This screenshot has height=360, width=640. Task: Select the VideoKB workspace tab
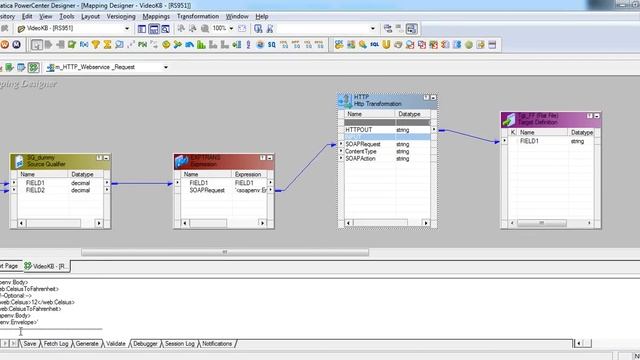tap(46, 266)
